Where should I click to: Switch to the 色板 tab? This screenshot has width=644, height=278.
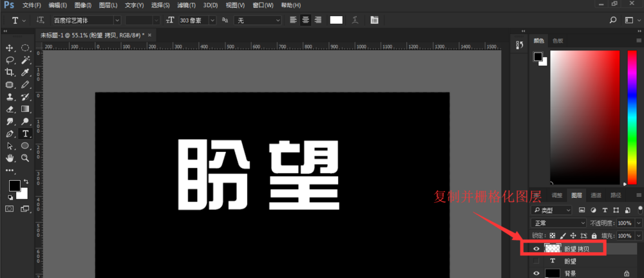[557, 41]
